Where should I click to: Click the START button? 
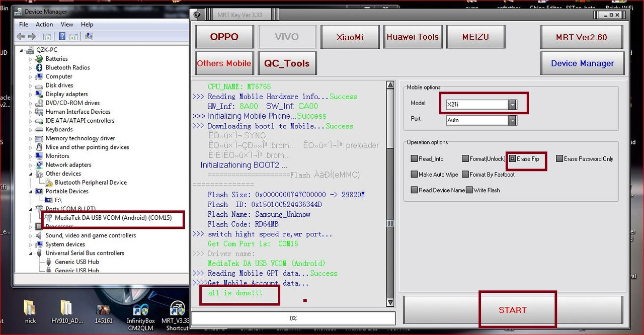[x=513, y=310]
